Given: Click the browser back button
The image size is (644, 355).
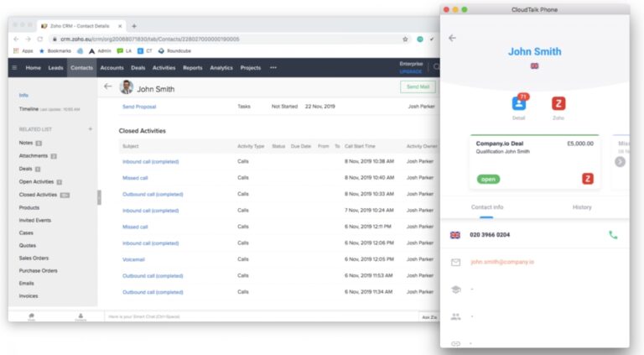Looking at the screenshot, I should click(16, 39).
